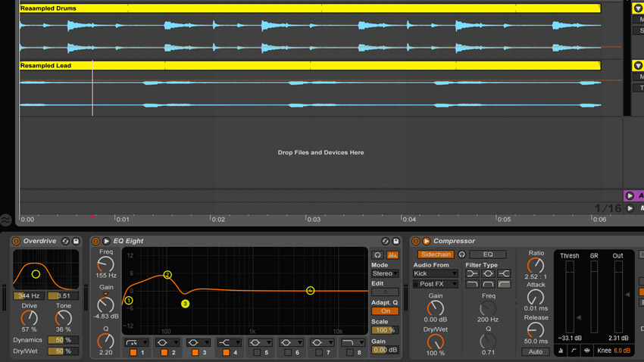Image resolution: width=644 pixels, height=362 pixels.
Task: Unfold the Compressor sidechain section with triangle button
Action: [427, 242]
